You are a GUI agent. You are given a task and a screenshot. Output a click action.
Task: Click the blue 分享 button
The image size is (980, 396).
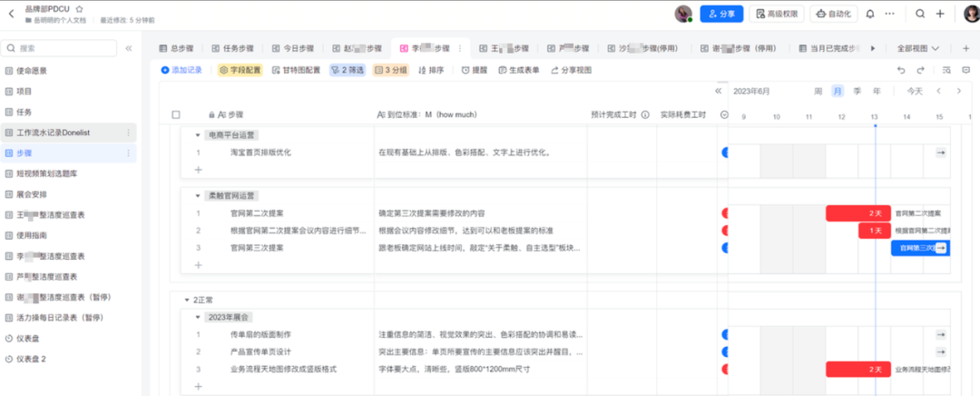tap(721, 14)
